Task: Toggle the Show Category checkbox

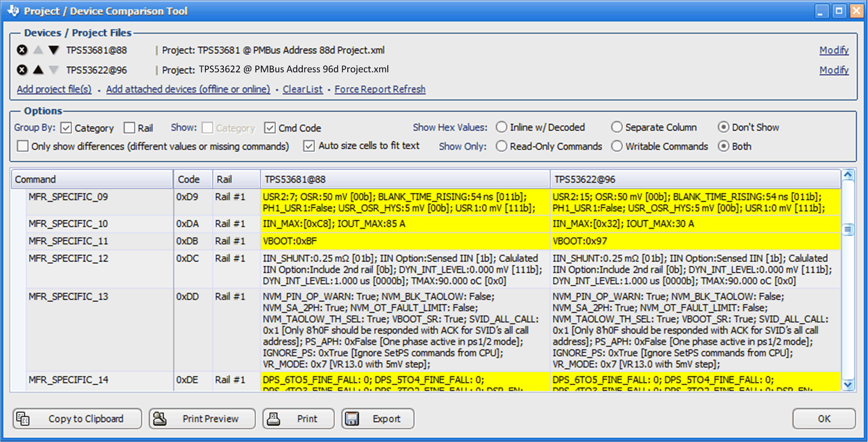Action: pyautogui.click(x=207, y=128)
